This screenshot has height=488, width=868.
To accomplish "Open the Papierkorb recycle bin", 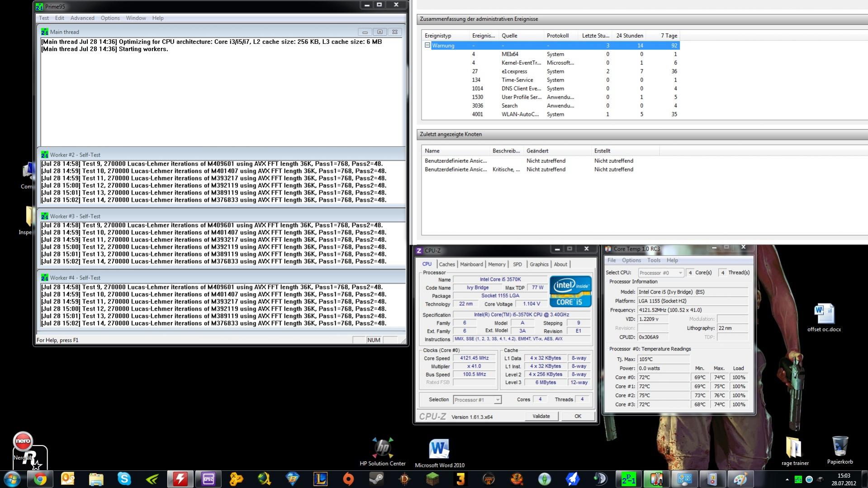I will pos(840,450).
